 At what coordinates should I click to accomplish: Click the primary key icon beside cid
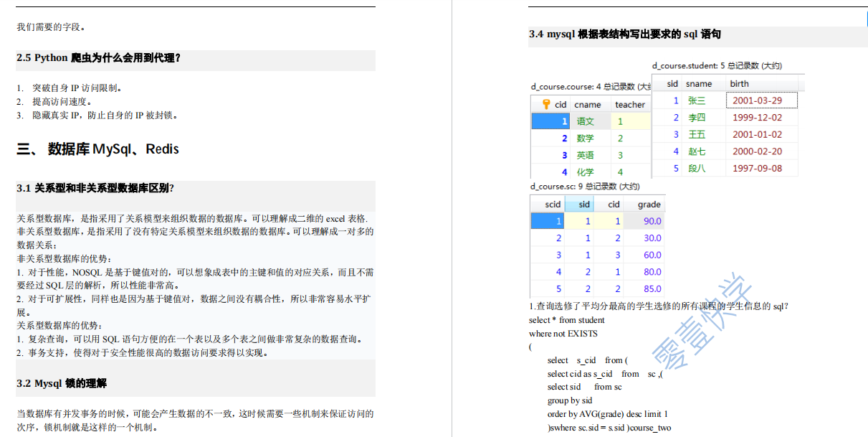tap(545, 105)
